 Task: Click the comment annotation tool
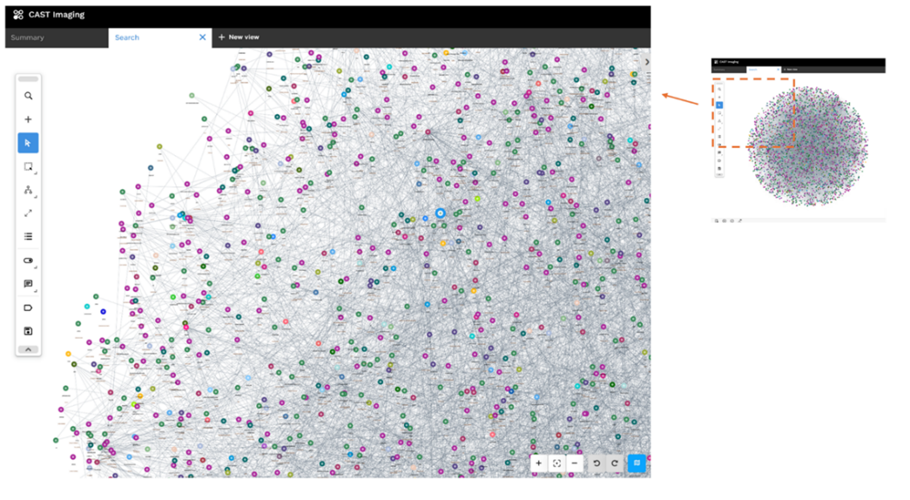coord(28,284)
